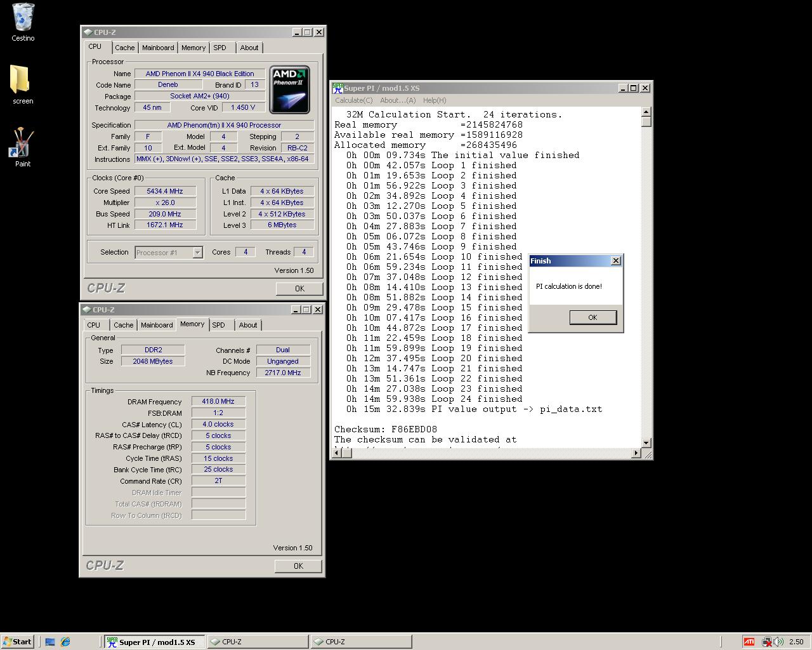Maximize the Super PI window
Screen dimensions: 812x650
tap(633, 88)
